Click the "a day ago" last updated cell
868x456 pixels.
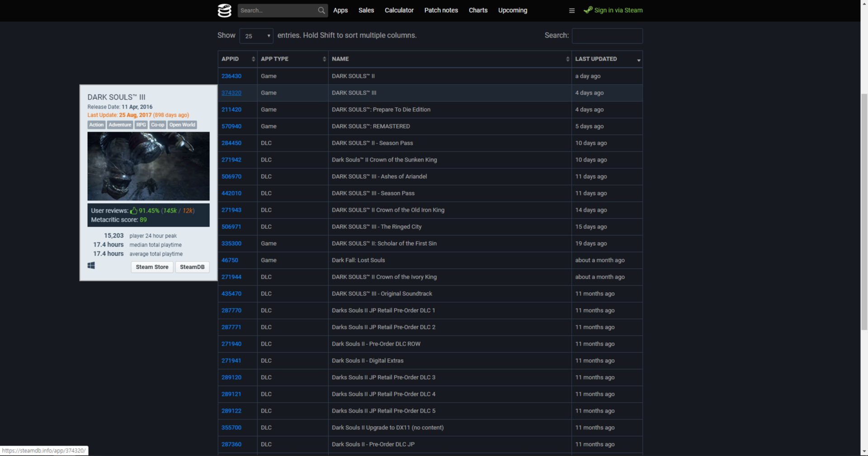(607, 76)
